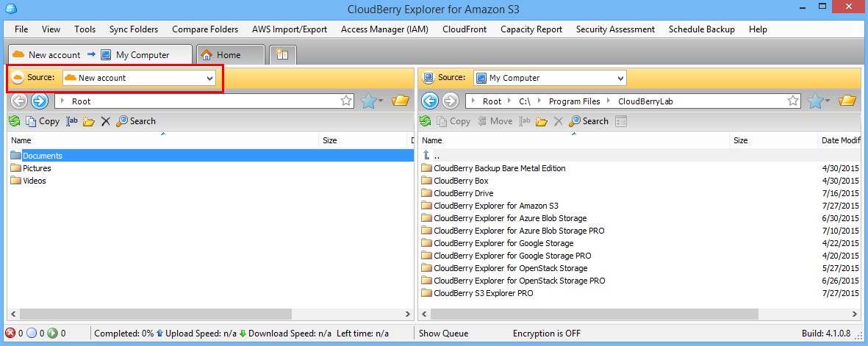Screen dimensions: 868x346
Task: Click the rename icon in left toolbar
Action: coord(72,120)
